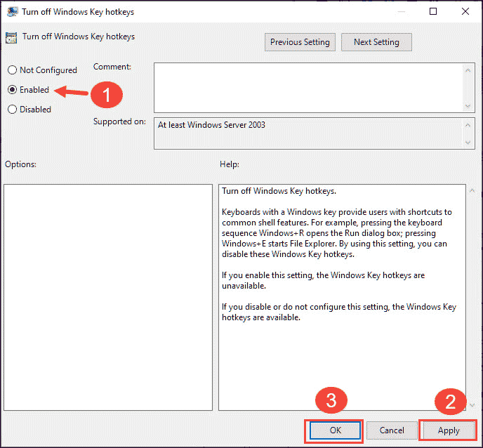This screenshot has height=448, width=483.
Task: Click the title bar policy editor icon
Action: (x=13, y=12)
